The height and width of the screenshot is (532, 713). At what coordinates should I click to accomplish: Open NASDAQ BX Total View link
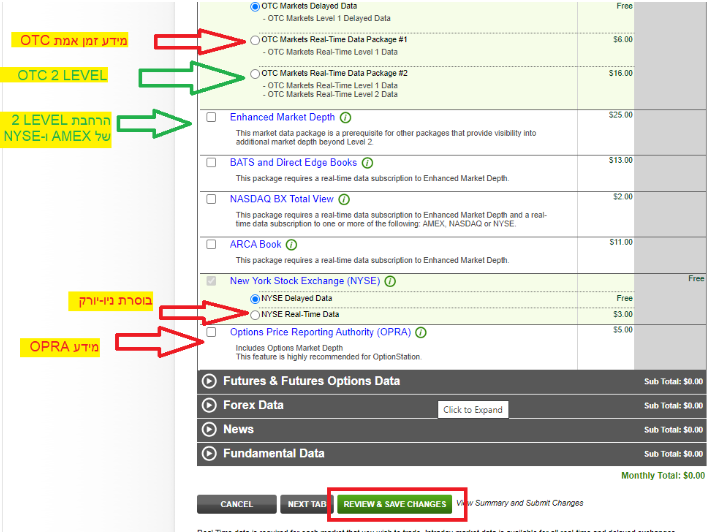click(281, 199)
